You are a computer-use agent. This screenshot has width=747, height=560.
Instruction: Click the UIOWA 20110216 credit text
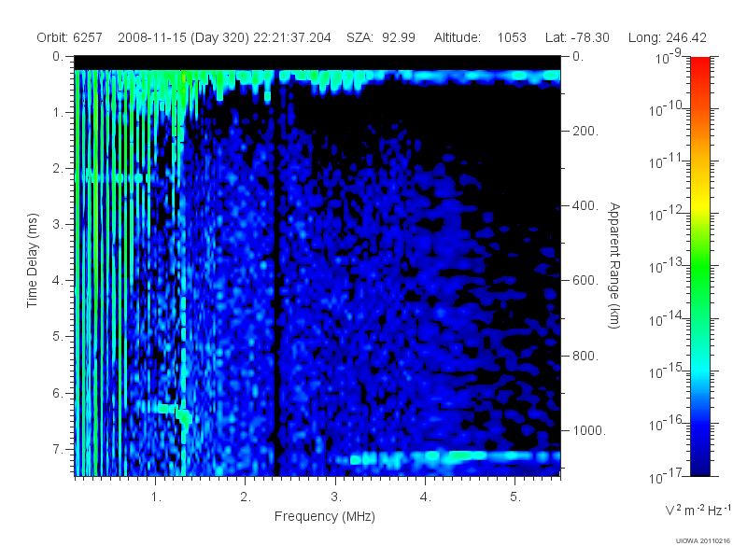703,541
